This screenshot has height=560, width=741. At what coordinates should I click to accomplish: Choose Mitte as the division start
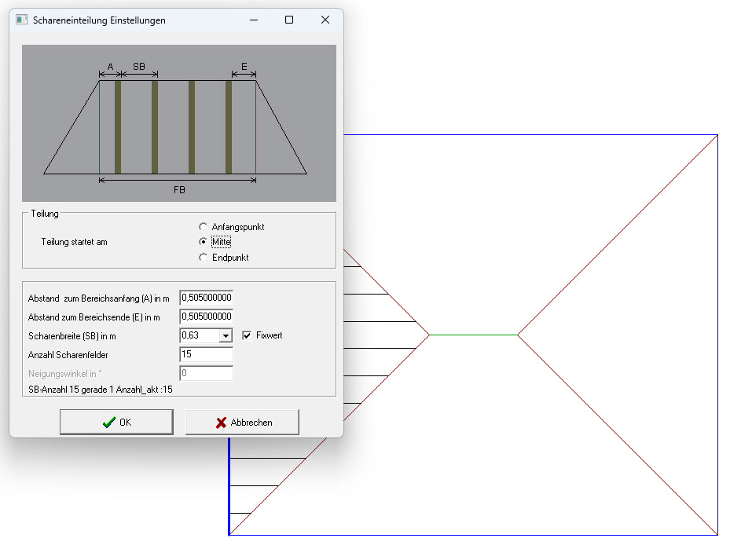pyautogui.click(x=204, y=242)
